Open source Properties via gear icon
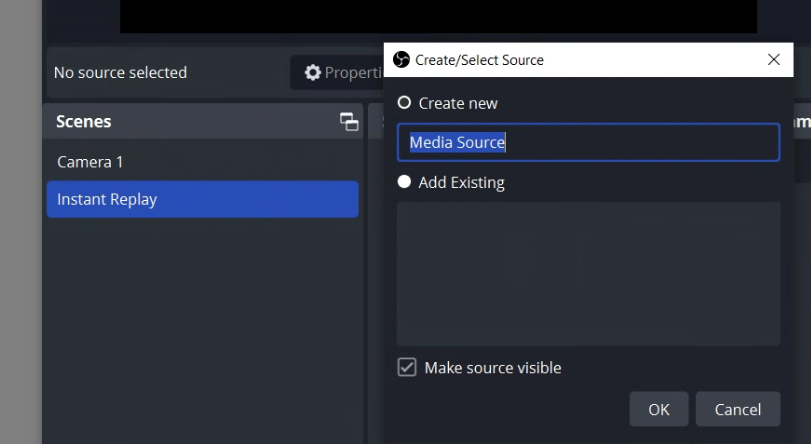 [313, 72]
